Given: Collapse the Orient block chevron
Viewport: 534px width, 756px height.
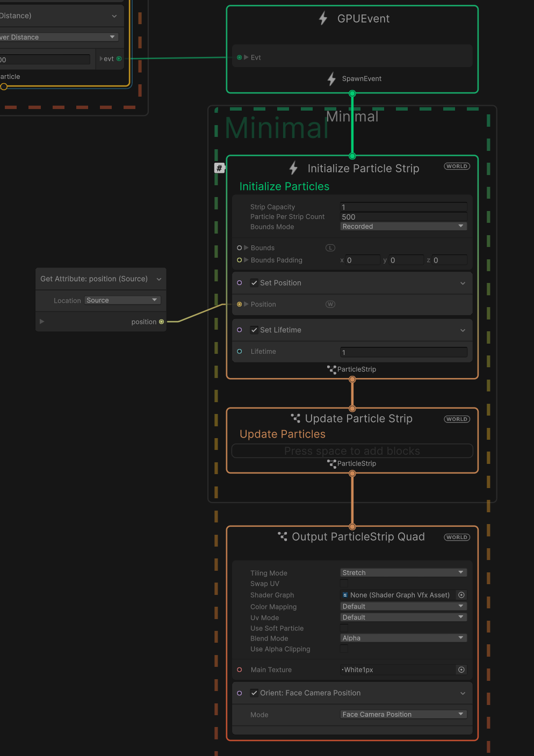Looking at the screenshot, I should point(463,693).
